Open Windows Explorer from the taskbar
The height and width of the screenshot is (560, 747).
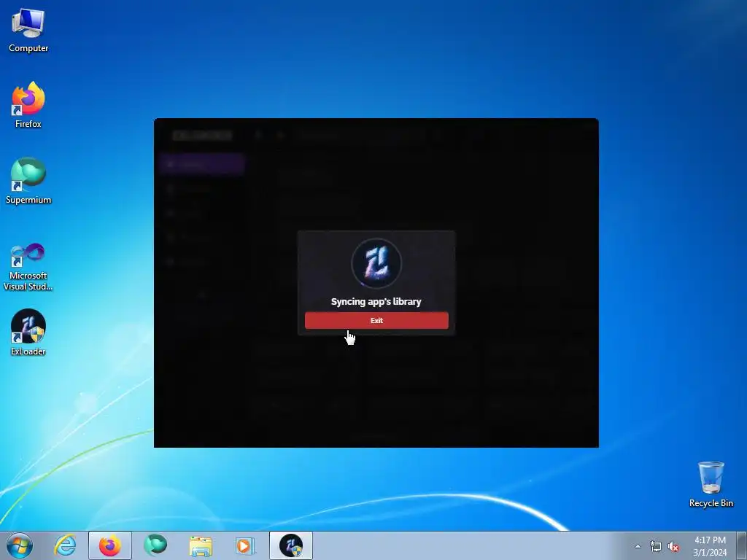click(x=201, y=545)
